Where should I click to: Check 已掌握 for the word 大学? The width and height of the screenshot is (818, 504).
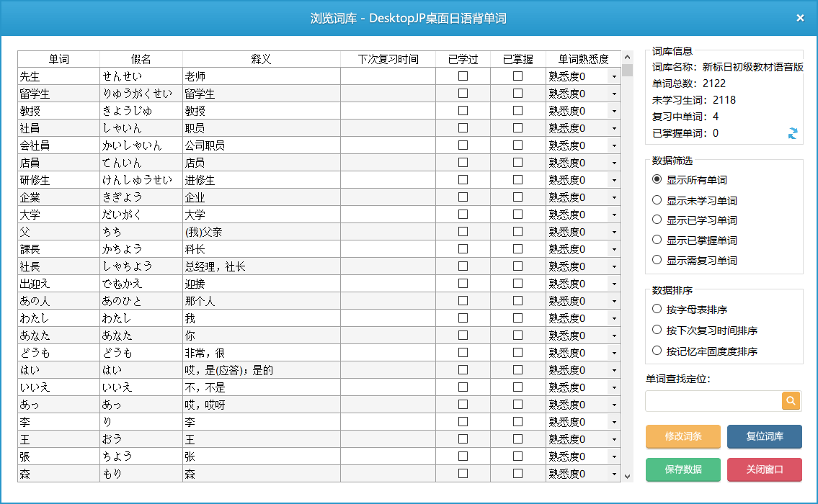click(x=517, y=215)
